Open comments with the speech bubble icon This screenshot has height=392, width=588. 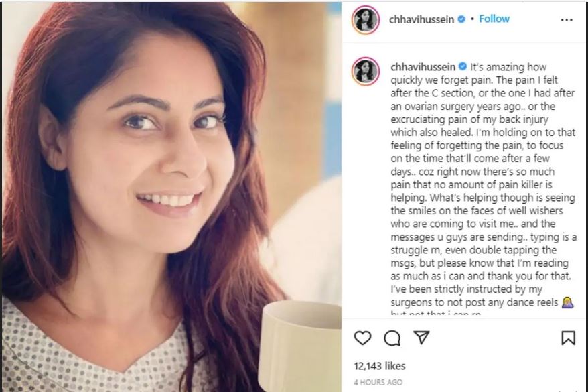click(392, 338)
